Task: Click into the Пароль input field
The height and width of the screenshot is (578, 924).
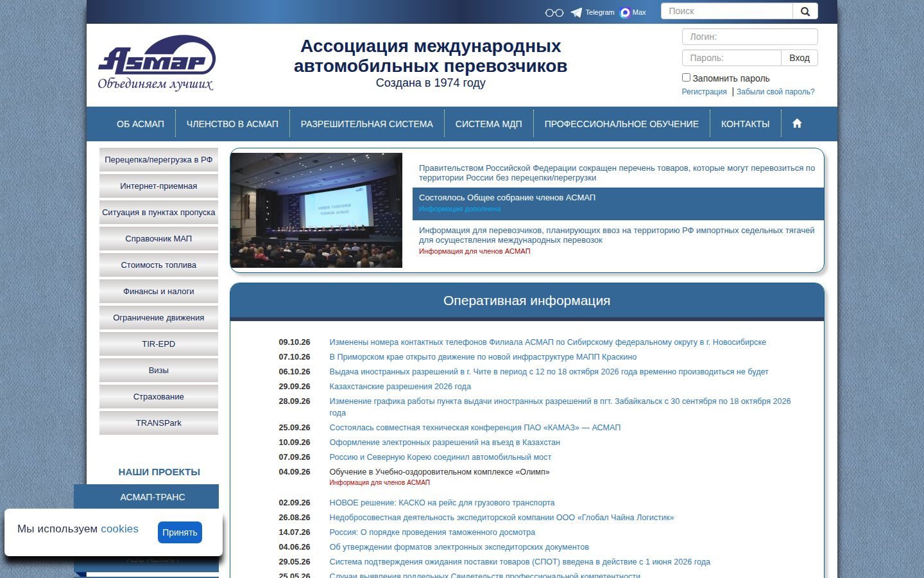Action: tap(732, 58)
